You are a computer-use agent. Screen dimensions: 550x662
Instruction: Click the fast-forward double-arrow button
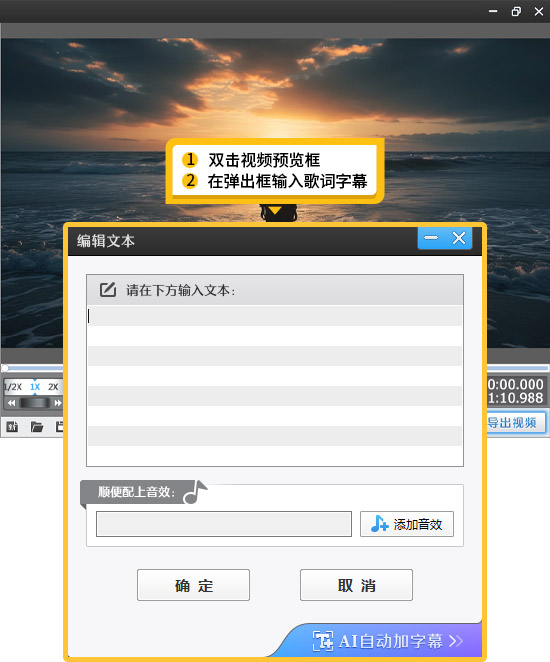[x=57, y=403]
